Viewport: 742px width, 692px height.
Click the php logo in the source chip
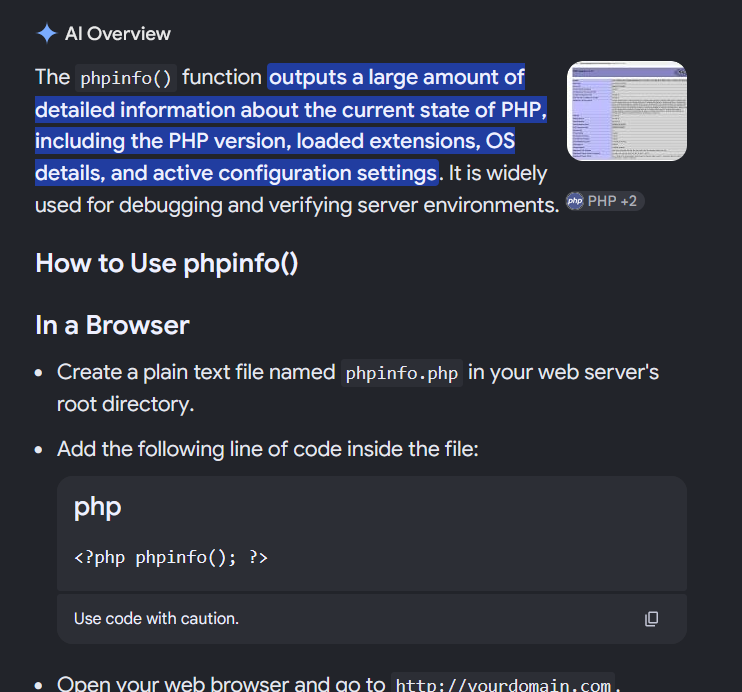coord(575,201)
